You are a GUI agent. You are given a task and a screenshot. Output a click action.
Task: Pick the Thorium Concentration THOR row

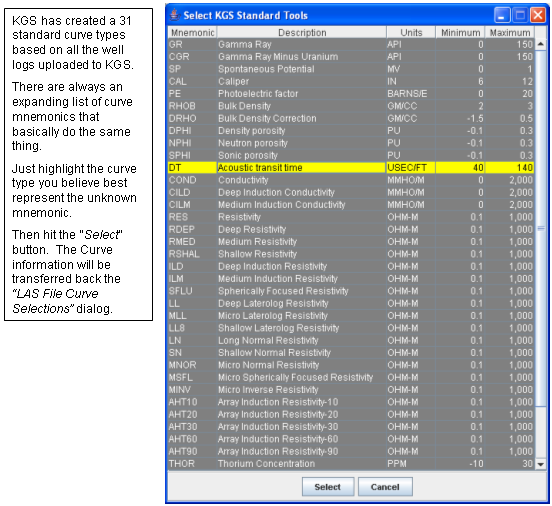pos(351,463)
